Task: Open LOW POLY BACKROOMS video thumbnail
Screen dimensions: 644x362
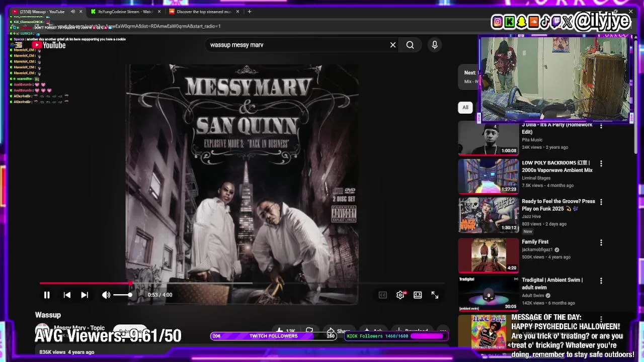Action: coord(488,176)
